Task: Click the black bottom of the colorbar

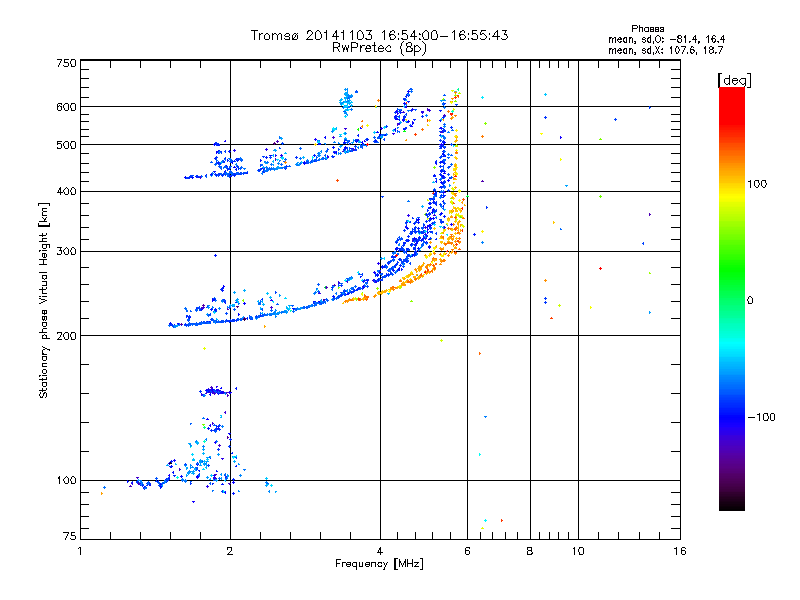Action: [x=732, y=503]
